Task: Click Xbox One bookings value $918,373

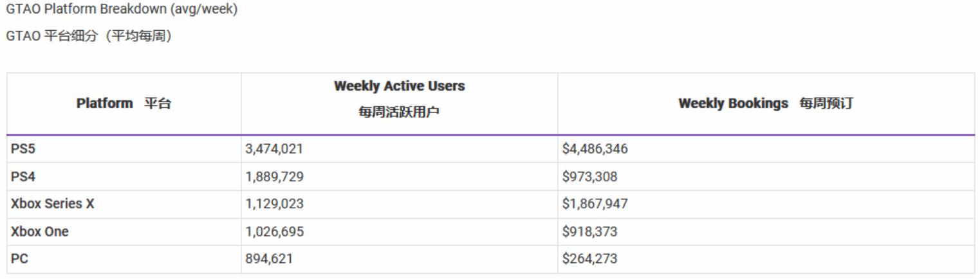Action: coord(589,231)
